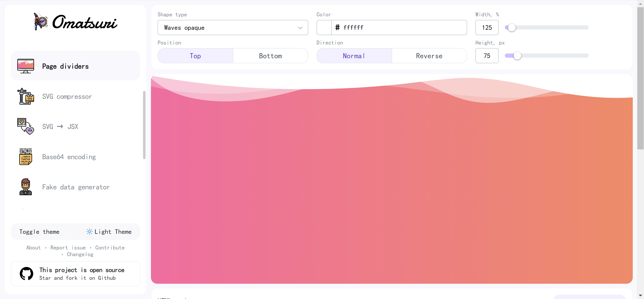Click the Width percent number field
The width and height of the screenshot is (644, 299).
click(x=487, y=28)
